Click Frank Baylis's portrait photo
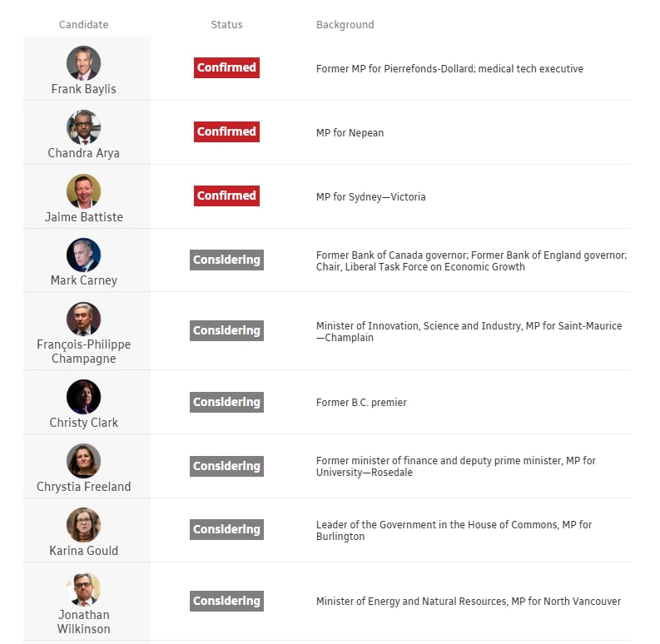The width and height of the screenshot is (660, 644). pos(83,63)
